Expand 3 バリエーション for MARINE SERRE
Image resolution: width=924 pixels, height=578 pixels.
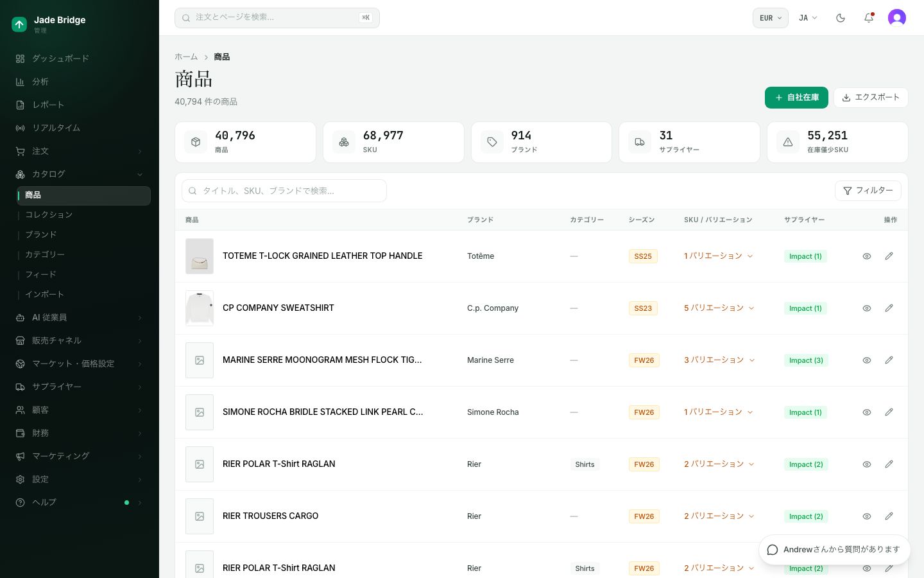point(719,360)
